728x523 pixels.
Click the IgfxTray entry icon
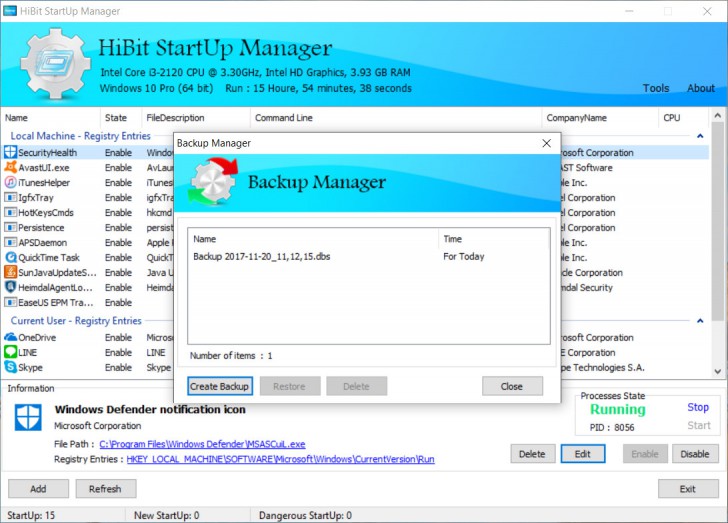point(10,197)
